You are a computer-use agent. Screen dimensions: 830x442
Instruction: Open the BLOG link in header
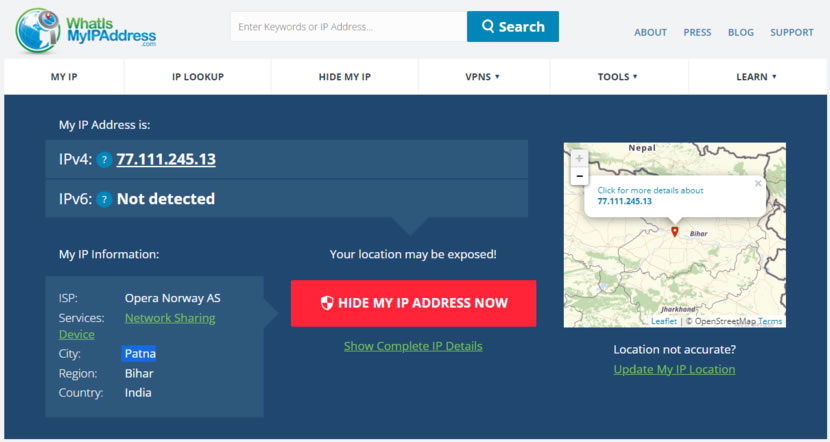click(741, 32)
